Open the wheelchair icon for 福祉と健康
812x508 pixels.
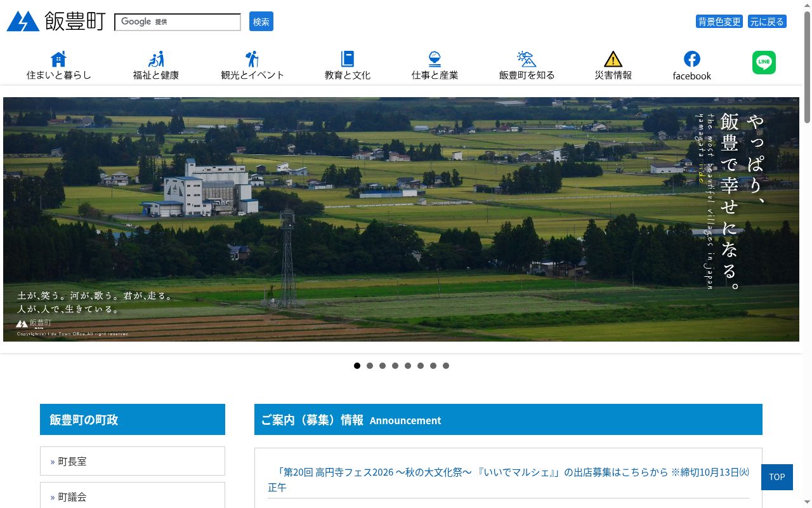156,59
